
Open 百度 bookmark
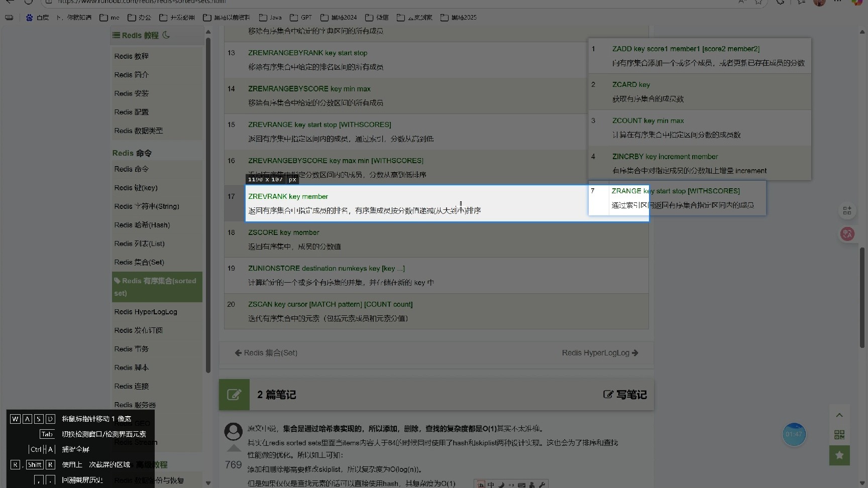coord(37,18)
